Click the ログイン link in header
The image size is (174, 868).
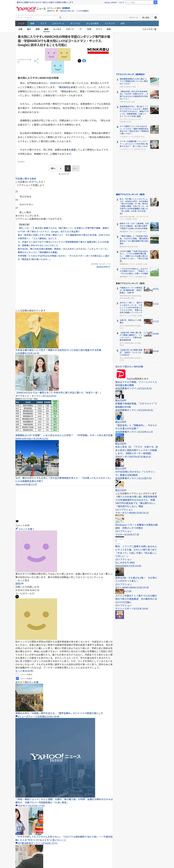51,11
